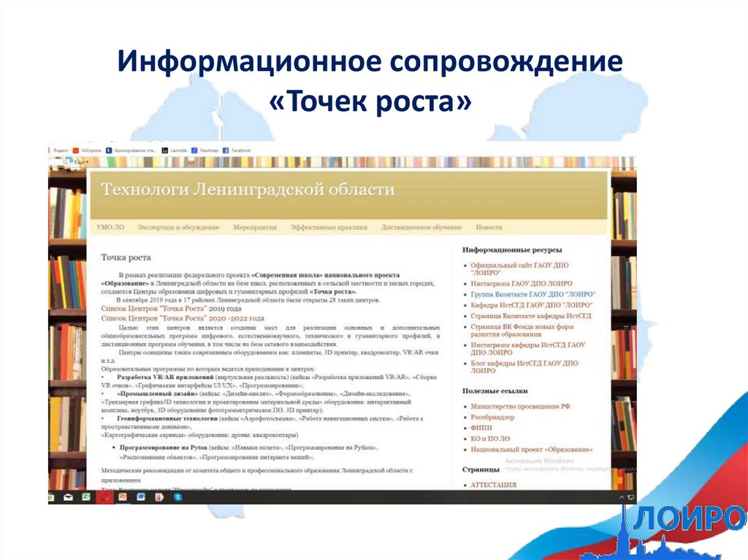
Task: Go to the Дистанционное обучение tab
Action: (x=421, y=227)
